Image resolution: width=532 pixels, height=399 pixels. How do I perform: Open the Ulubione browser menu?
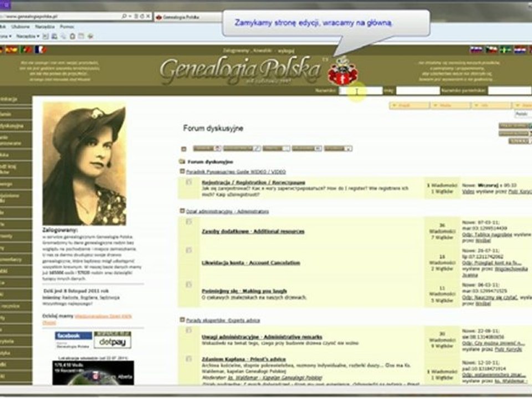(20, 27)
